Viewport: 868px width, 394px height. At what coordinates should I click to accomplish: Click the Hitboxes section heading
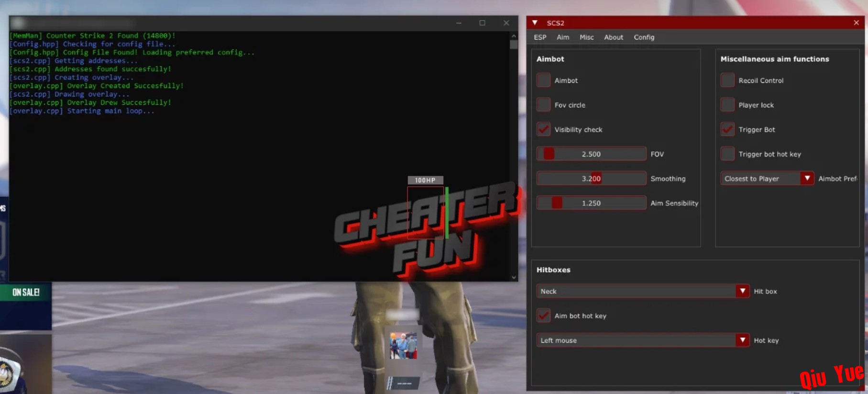click(553, 270)
